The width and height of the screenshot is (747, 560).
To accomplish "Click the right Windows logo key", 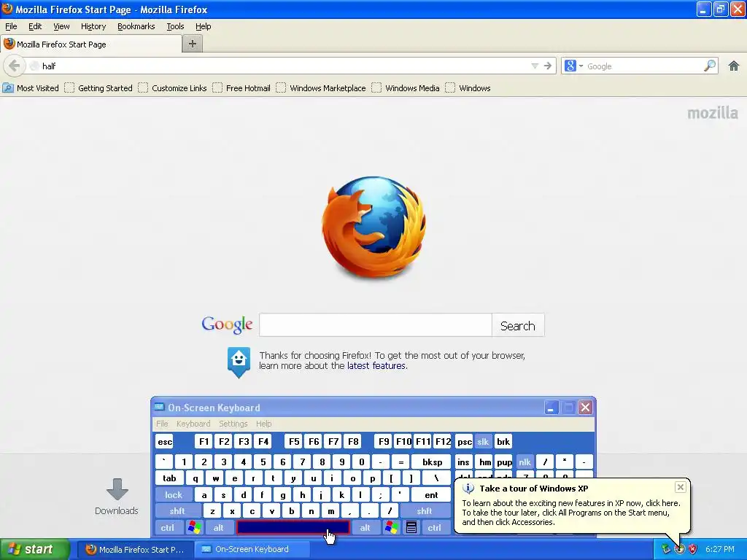I will [392, 528].
